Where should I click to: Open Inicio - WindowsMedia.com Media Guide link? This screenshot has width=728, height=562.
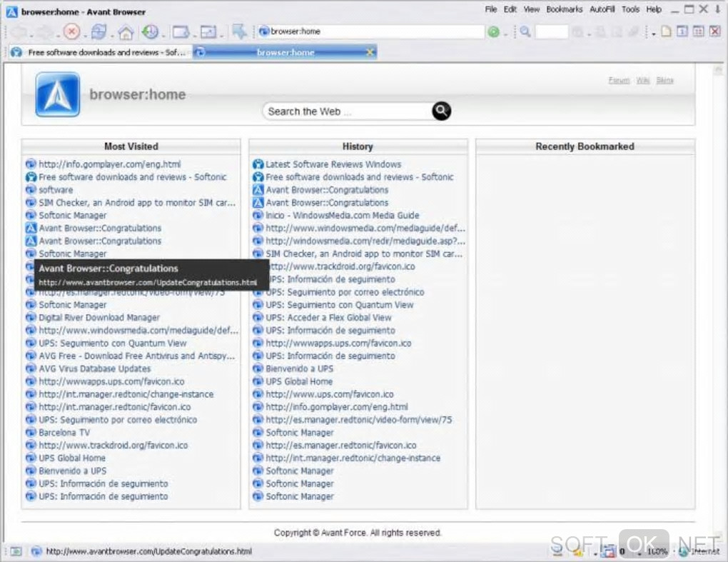point(342,216)
